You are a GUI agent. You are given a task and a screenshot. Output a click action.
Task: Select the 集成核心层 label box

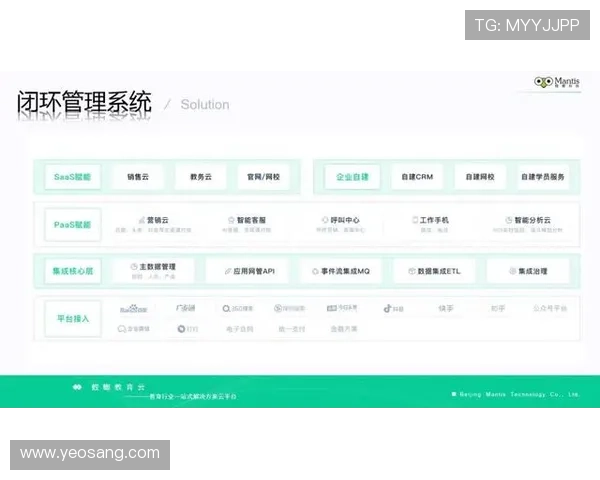[73, 271]
